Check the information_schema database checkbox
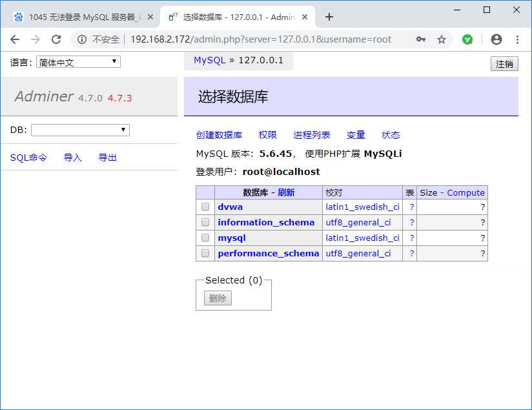This screenshot has width=532, height=410. (205, 222)
